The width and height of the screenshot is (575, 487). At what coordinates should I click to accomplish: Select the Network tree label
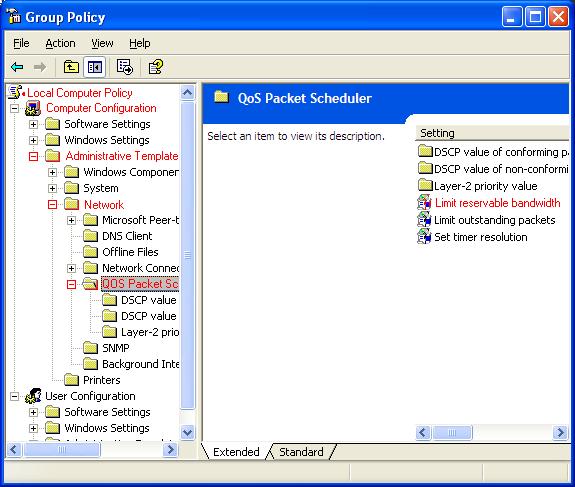point(104,205)
